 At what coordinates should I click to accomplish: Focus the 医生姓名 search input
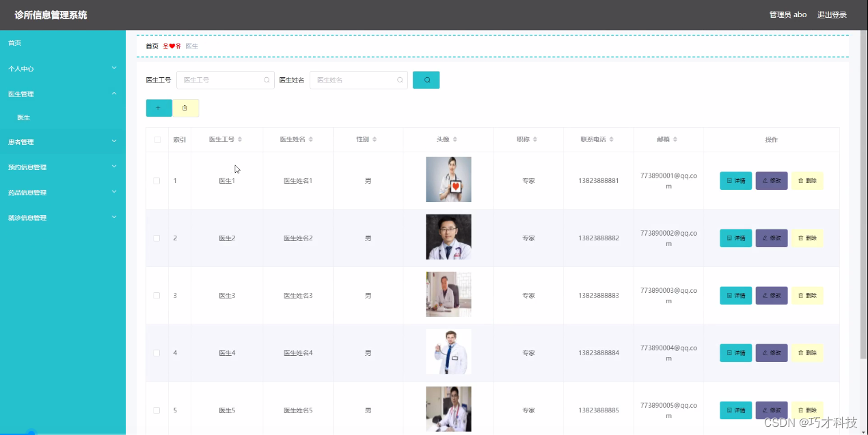click(359, 80)
